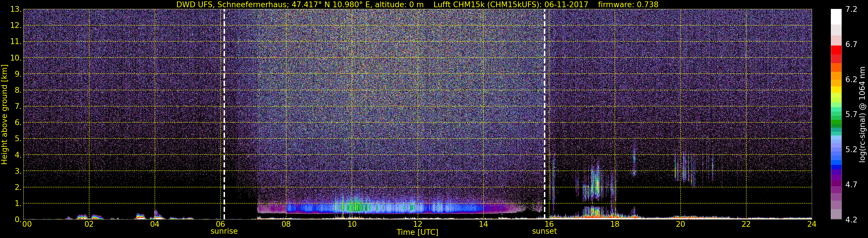Click the yellow segment of the colorbar
868x238 pixels.
836,90
